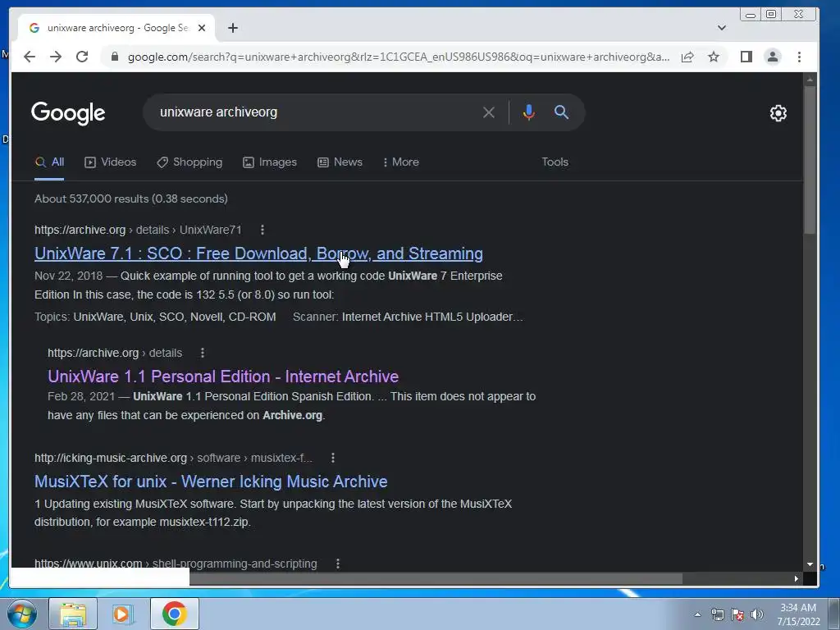Open Chrome side panel icon
The width and height of the screenshot is (840, 630).
(746, 57)
